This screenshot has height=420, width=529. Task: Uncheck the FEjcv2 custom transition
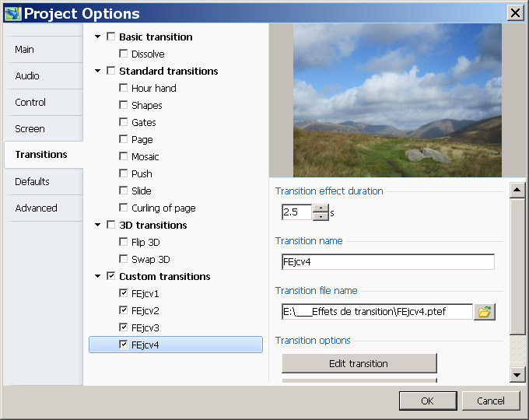coord(124,310)
